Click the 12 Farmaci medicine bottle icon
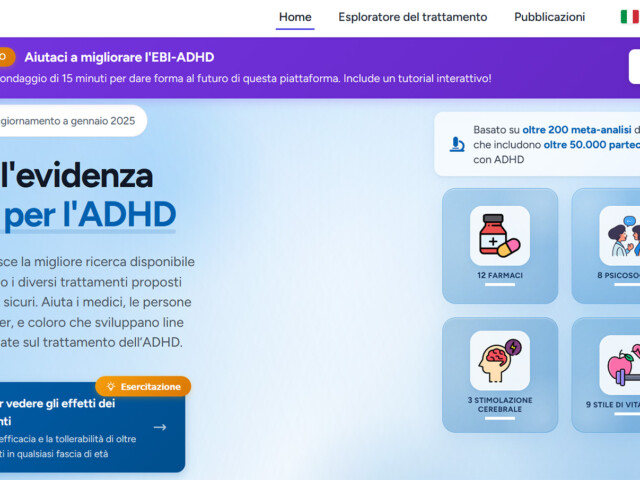The height and width of the screenshot is (480, 640). (500, 236)
